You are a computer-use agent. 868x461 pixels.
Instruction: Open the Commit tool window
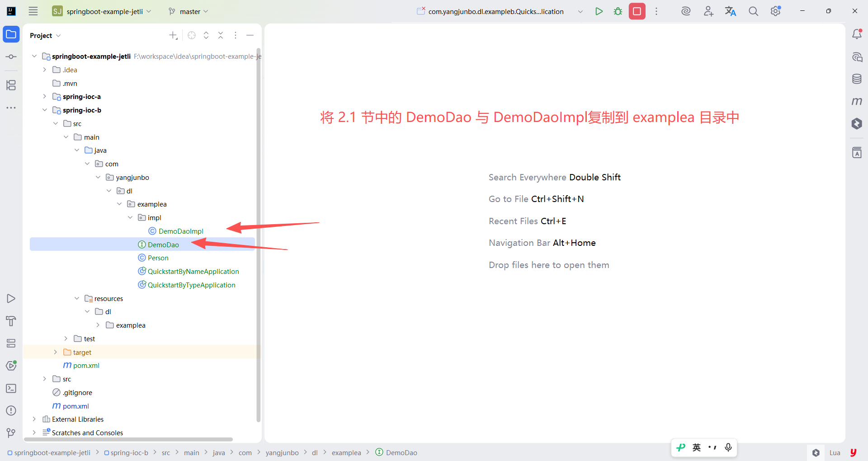point(11,57)
